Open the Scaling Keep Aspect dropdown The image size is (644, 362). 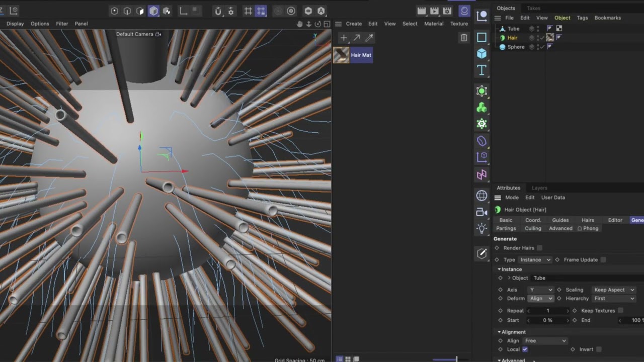click(614, 290)
